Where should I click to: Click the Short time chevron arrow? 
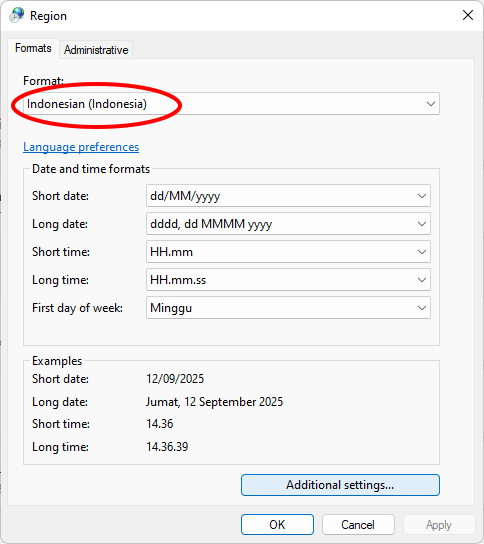pyautogui.click(x=422, y=252)
